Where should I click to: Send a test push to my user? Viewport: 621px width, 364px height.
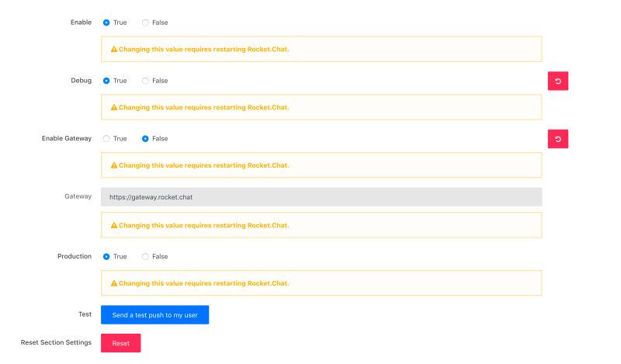tap(154, 314)
